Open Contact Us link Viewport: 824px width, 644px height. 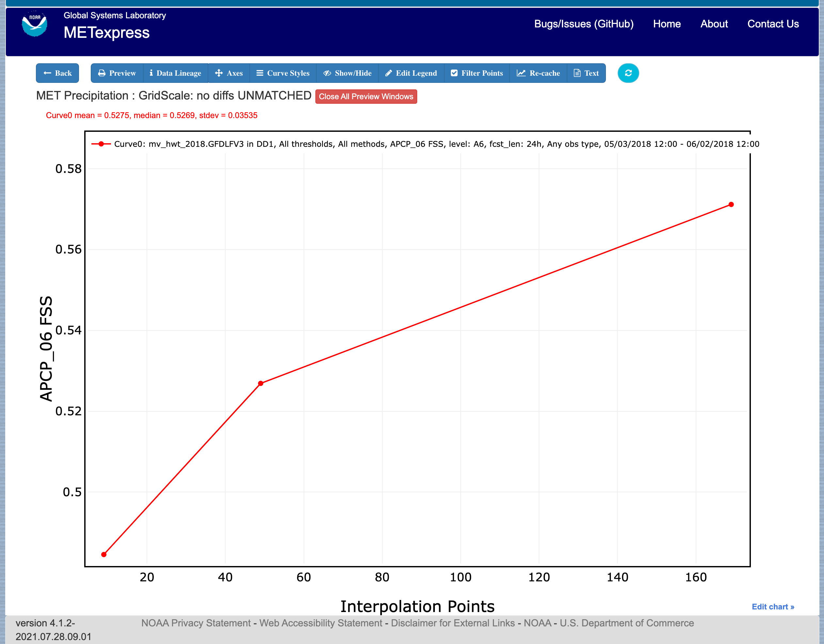pyautogui.click(x=773, y=24)
